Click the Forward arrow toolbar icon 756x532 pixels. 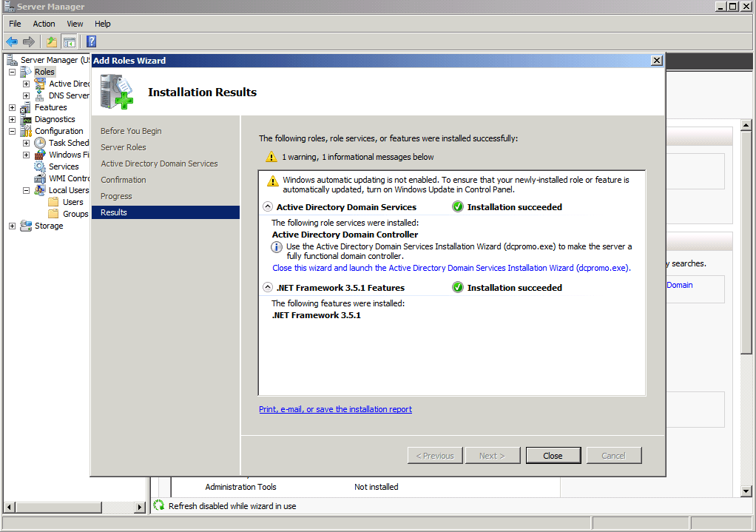pyautogui.click(x=29, y=42)
